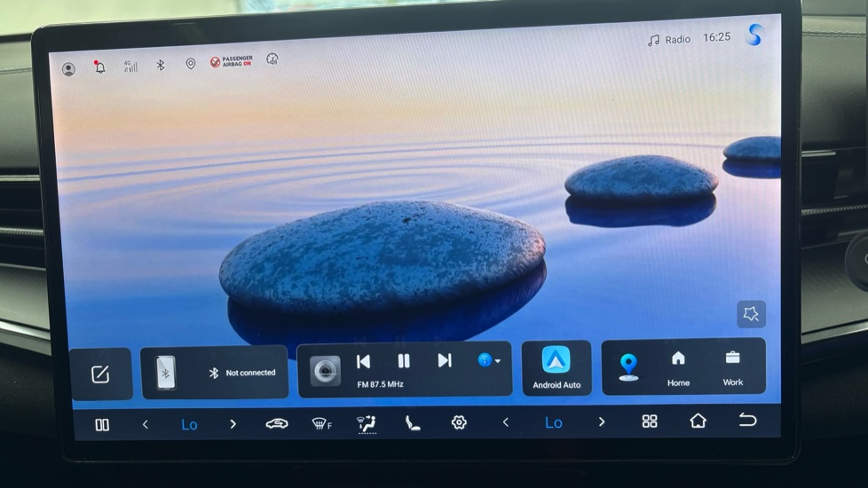The width and height of the screenshot is (868, 488).
Task: Open the blue S voice assistant logo
Action: click(754, 35)
